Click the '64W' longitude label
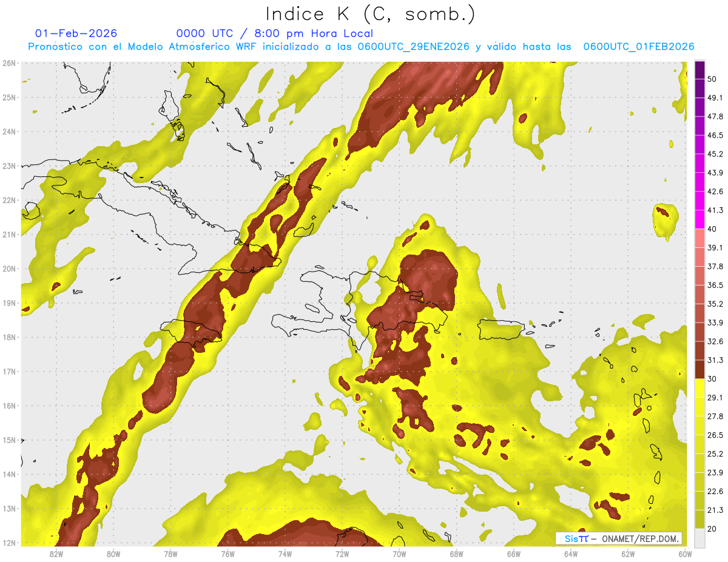728x562 pixels. click(x=571, y=554)
